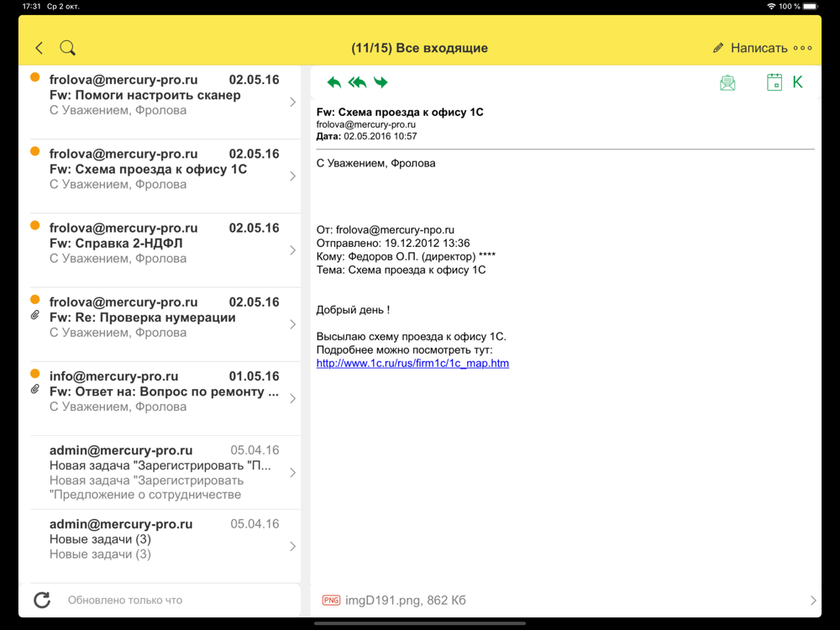Viewport: 840px width, 630px height.
Task: Open search with the magnifier icon
Action: (67, 48)
